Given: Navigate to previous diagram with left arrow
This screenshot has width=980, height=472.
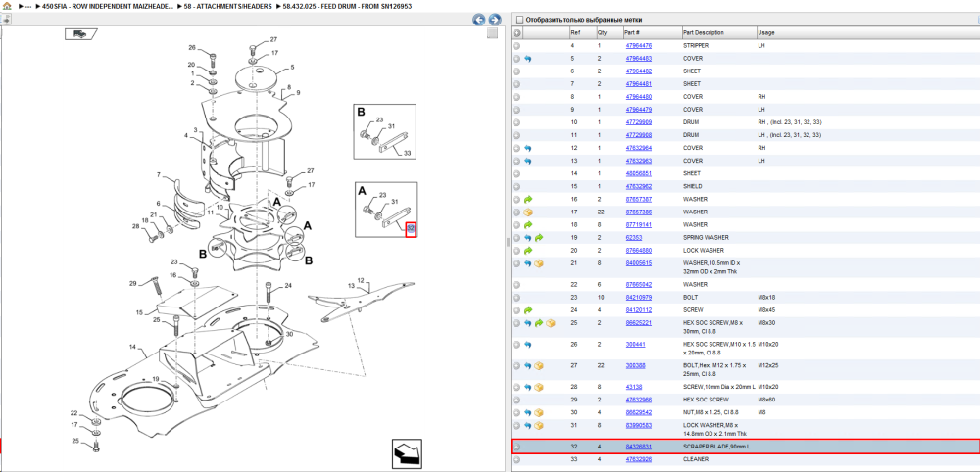Looking at the screenshot, I should pos(479,20).
